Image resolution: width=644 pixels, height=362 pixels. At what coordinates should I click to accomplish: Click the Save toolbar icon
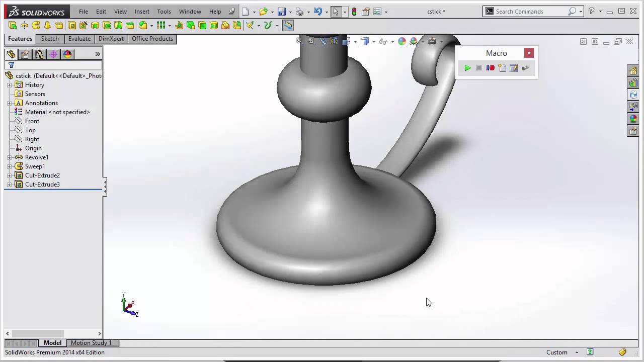(x=282, y=12)
